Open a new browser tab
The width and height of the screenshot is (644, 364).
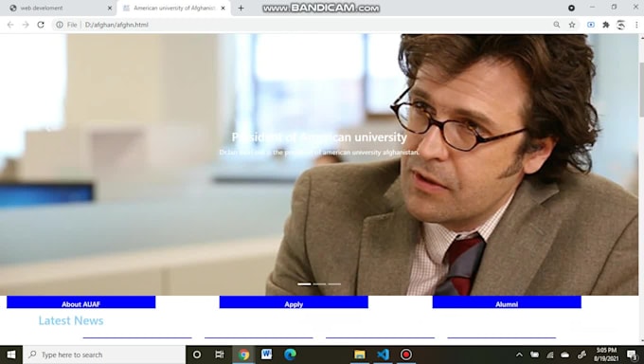click(241, 8)
